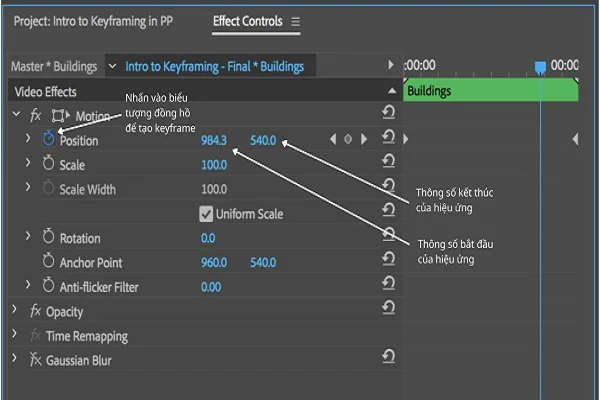The width and height of the screenshot is (600, 400).
Task: Reset the Rotation parameter
Action: [x=388, y=234]
